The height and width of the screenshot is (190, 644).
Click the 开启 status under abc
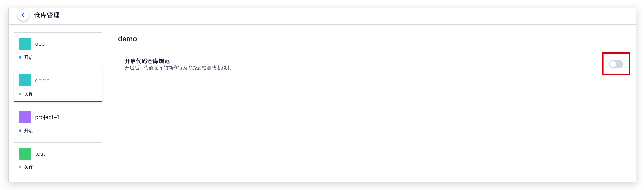(x=29, y=57)
